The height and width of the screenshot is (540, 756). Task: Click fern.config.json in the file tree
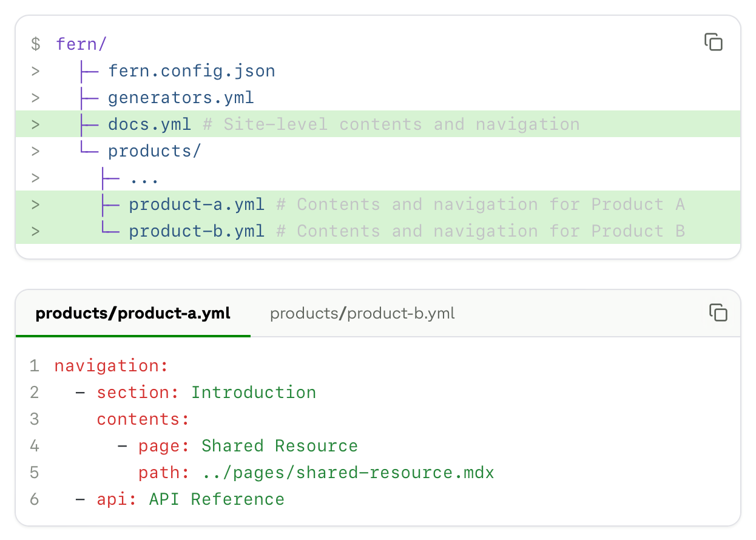(x=191, y=71)
